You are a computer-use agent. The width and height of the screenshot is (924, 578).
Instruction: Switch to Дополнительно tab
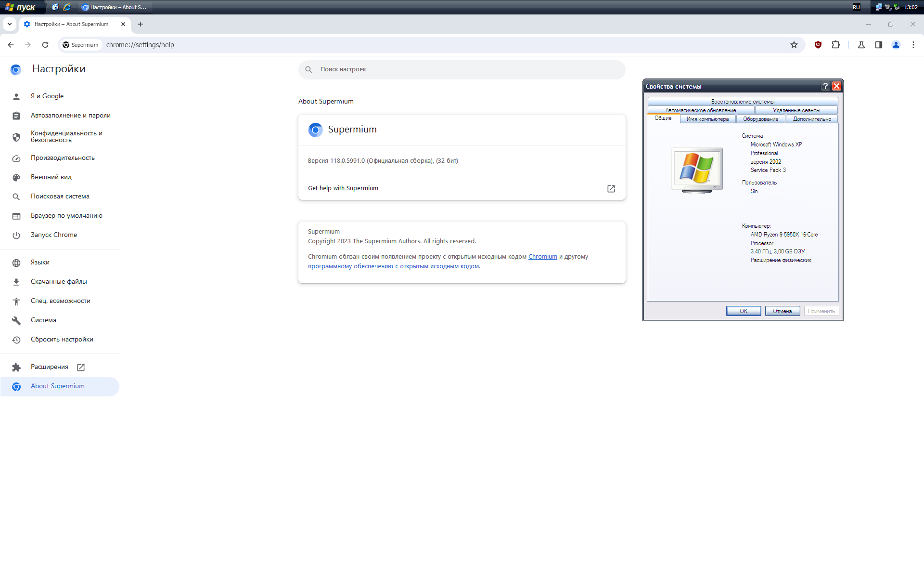(812, 119)
